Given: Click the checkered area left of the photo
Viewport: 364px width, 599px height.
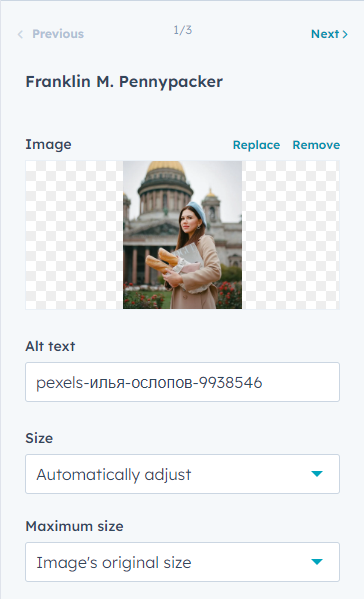Looking at the screenshot, I should point(74,235).
